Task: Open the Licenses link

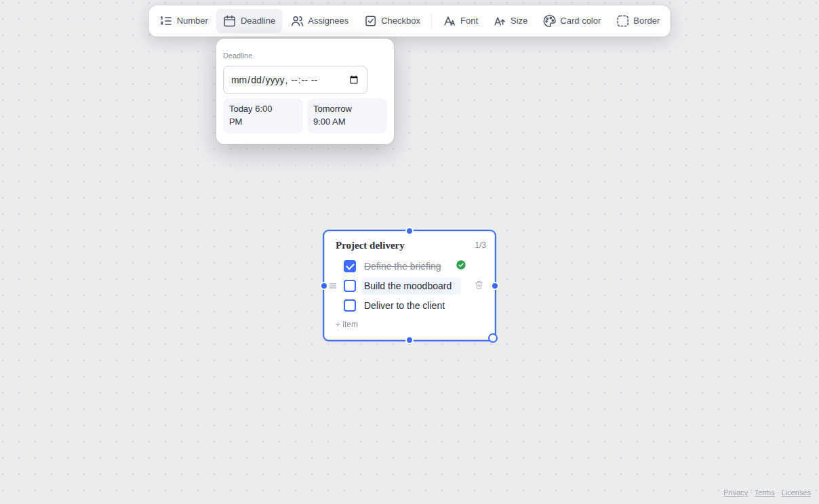Action: 796,492
